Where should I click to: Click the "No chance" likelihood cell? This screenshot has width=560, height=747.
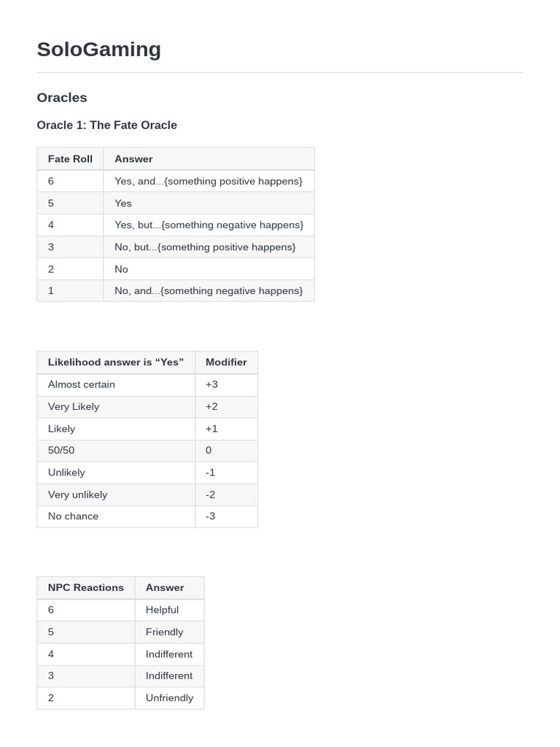[73, 516]
